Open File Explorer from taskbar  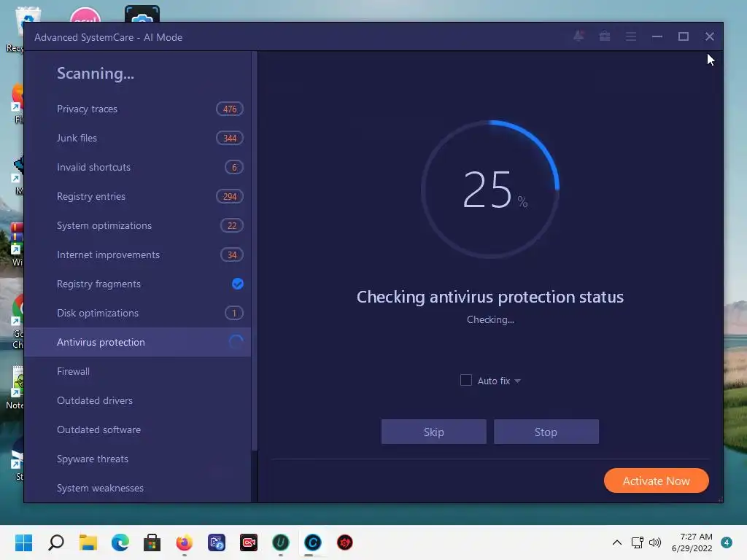coord(88,542)
